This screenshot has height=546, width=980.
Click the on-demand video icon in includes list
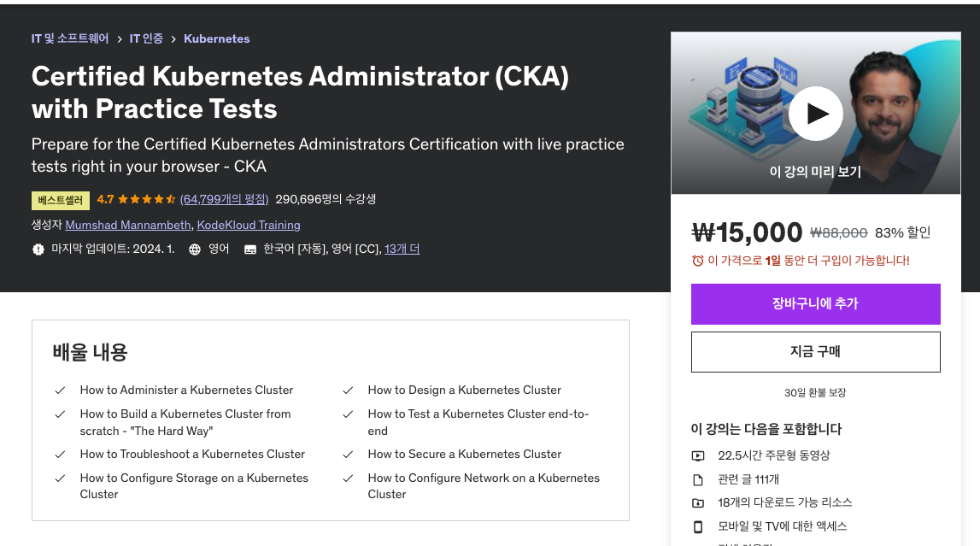tap(698, 456)
